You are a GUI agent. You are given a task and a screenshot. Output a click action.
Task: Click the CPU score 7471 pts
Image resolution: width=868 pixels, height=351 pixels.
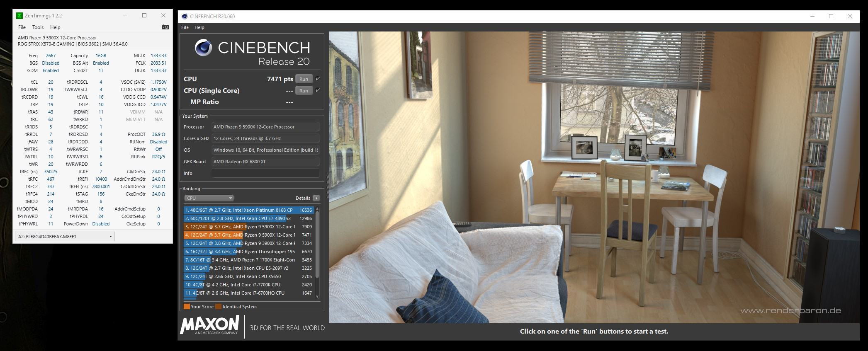coord(280,79)
